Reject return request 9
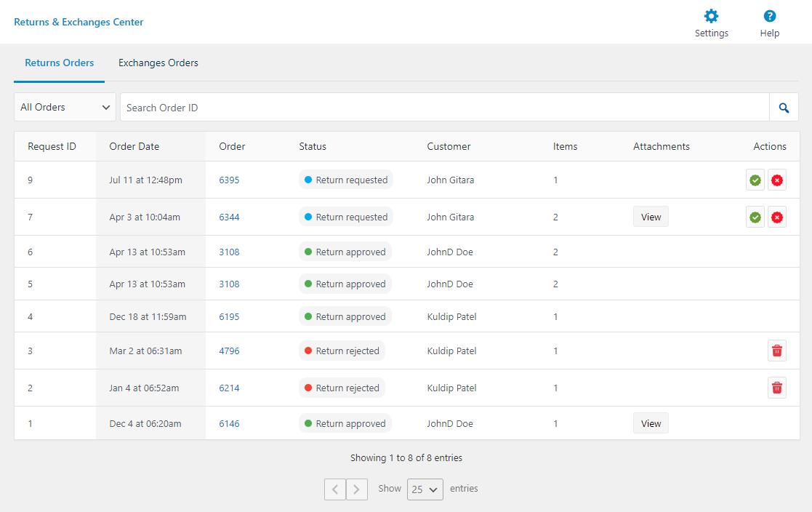Viewport: 812px width, 512px height. pos(777,180)
